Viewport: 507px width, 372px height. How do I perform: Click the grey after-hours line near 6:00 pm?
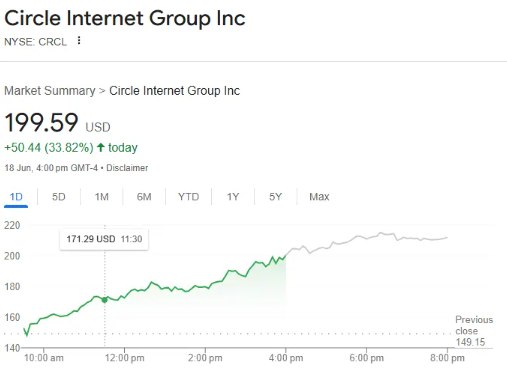pyautogui.click(x=366, y=238)
